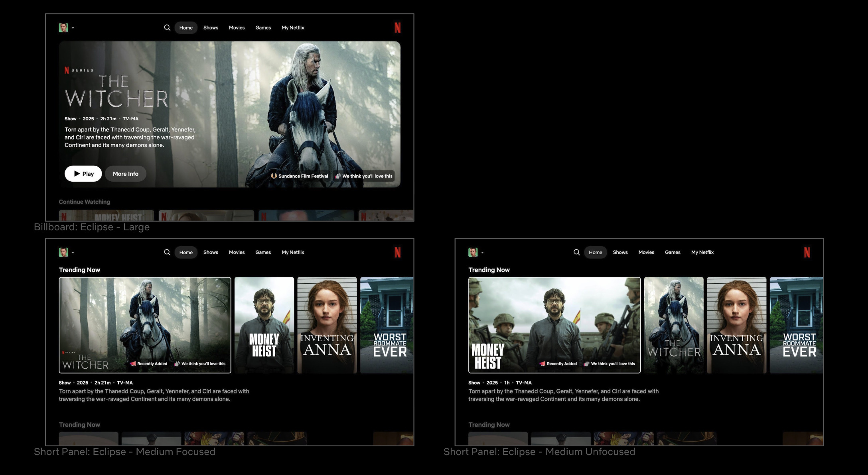Click 'We think you'll love this' on Money Heist card
The image size is (868, 475).
[610, 364]
